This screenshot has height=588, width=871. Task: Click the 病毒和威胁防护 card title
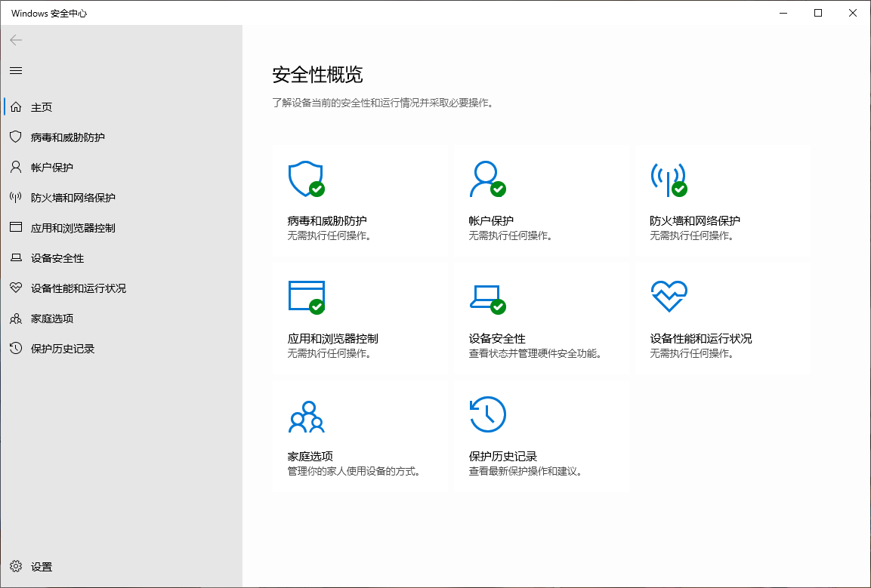tap(327, 220)
